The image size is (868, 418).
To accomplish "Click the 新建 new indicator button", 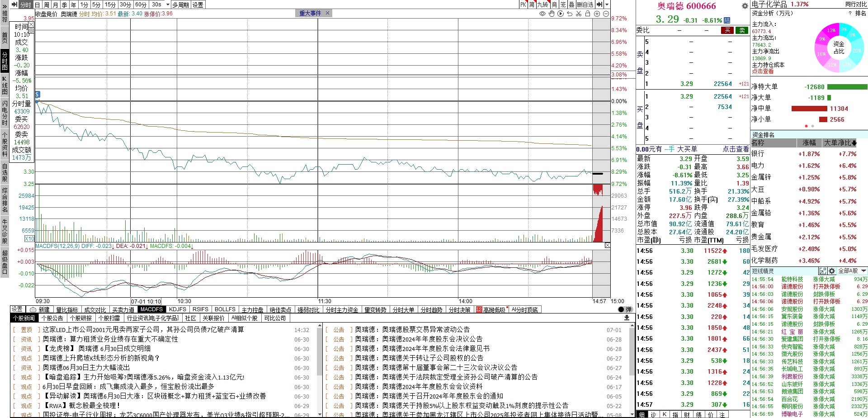I will (x=40, y=309).
